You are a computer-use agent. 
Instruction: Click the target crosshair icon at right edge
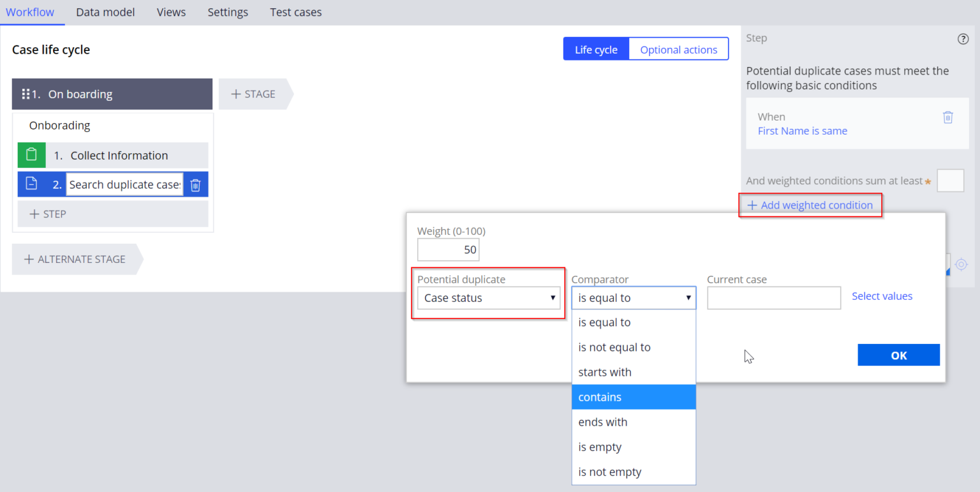[961, 264]
